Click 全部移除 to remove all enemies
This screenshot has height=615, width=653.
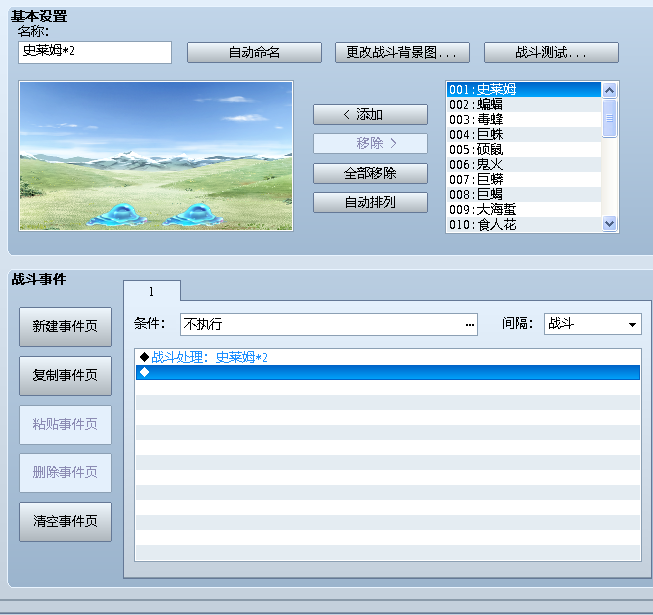pyautogui.click(x=370, y=173)
